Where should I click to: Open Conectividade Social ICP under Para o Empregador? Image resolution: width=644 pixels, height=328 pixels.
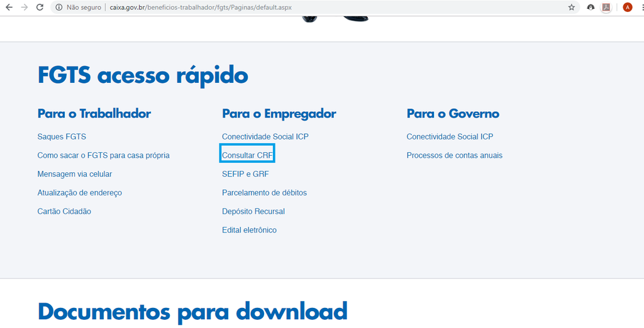265,137
